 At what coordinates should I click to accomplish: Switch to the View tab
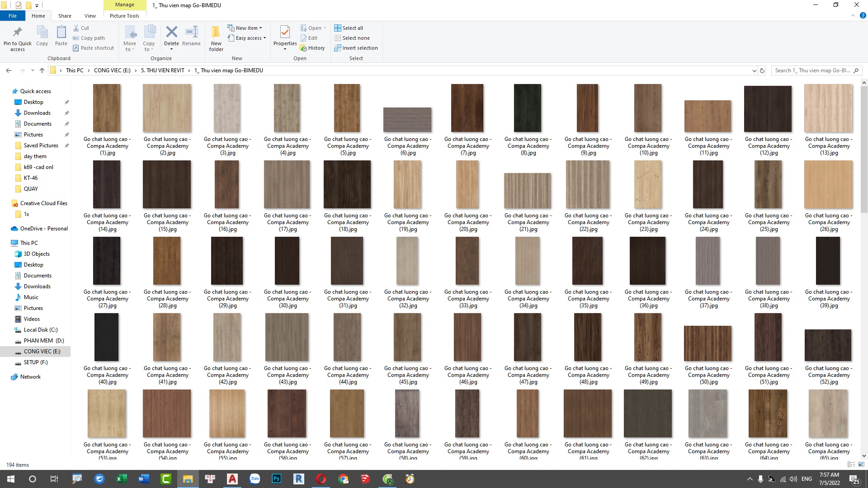[x=90, y=15]
